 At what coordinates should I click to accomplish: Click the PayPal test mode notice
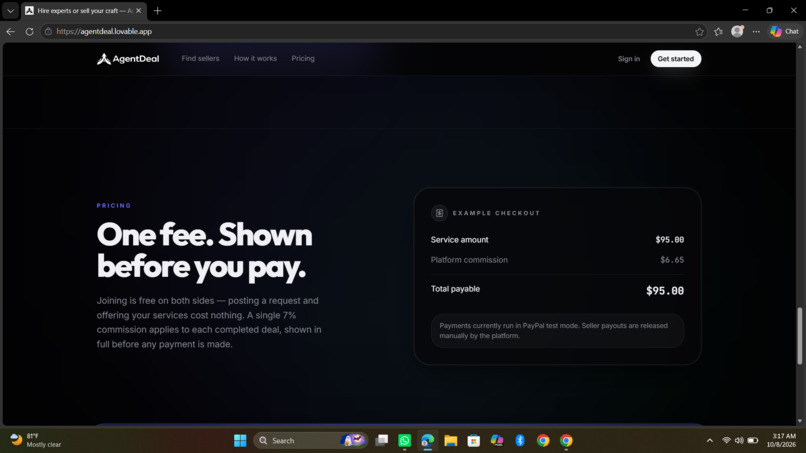pyautogui.click(x=557, y=331)
